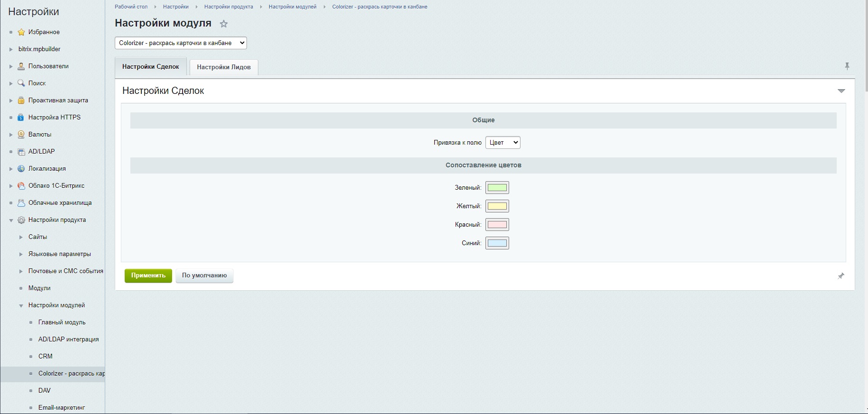
Task: Select the 'Настройки Сделок' tab
Action: tap(151, 67)
